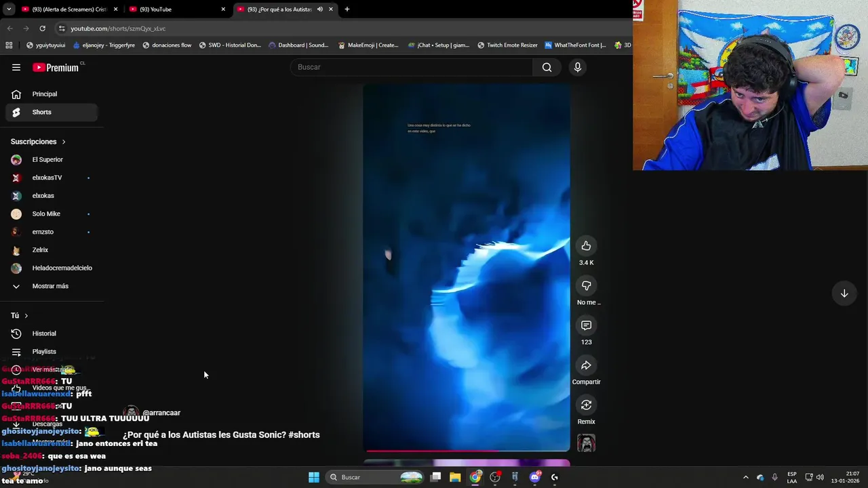Open eljanojey - Triggerfyre bookmark
The width and height of the screenshot is (868, 488).
point(103,45)
